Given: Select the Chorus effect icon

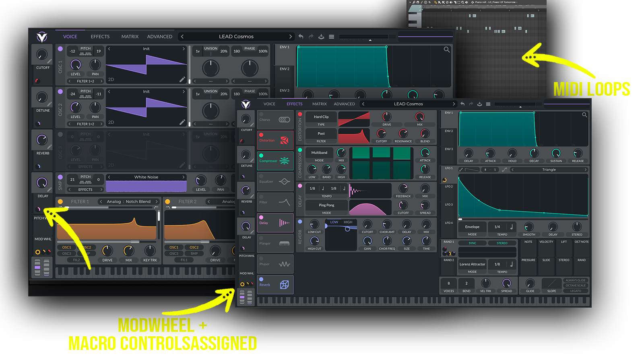Looking at the screenshot, I should pos(284,119).
